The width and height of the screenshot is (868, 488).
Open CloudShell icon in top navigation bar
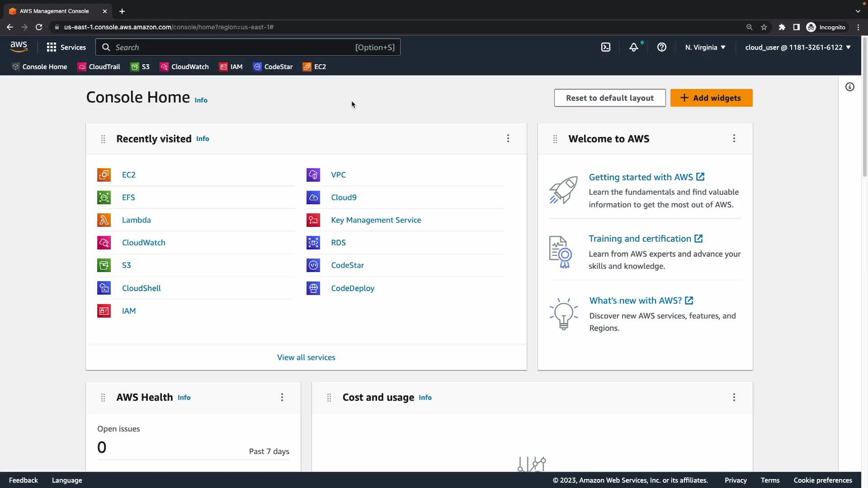[x=606, y=47]
